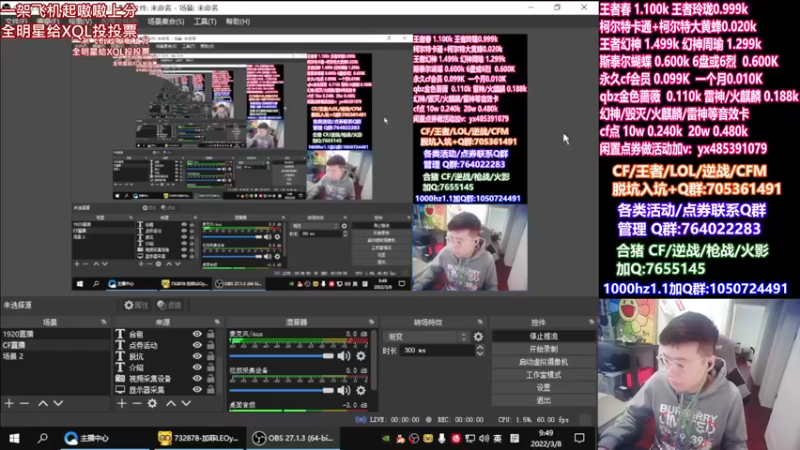Click the taskbar clock showing 9:49
This screenshot has height=450, width=800.
[x=546, y=438]
